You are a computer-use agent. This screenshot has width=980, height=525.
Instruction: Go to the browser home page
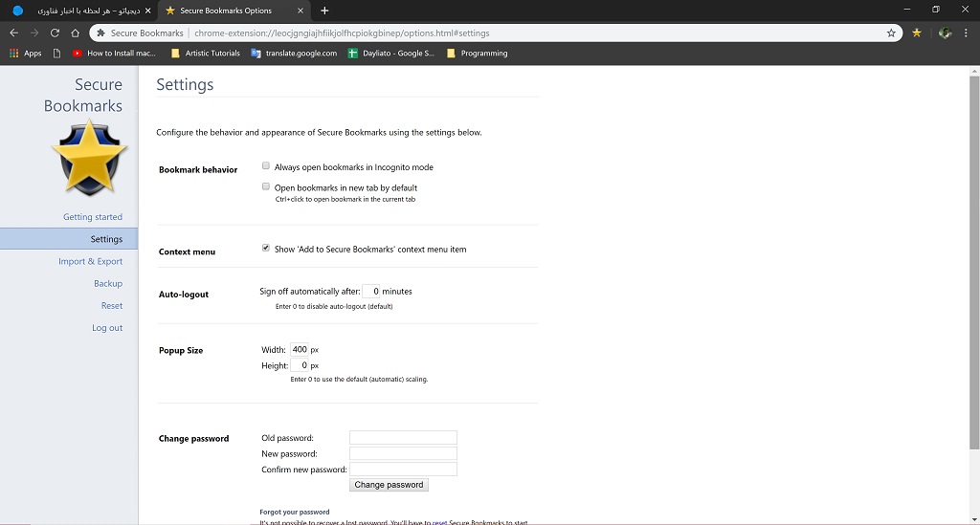75,33
